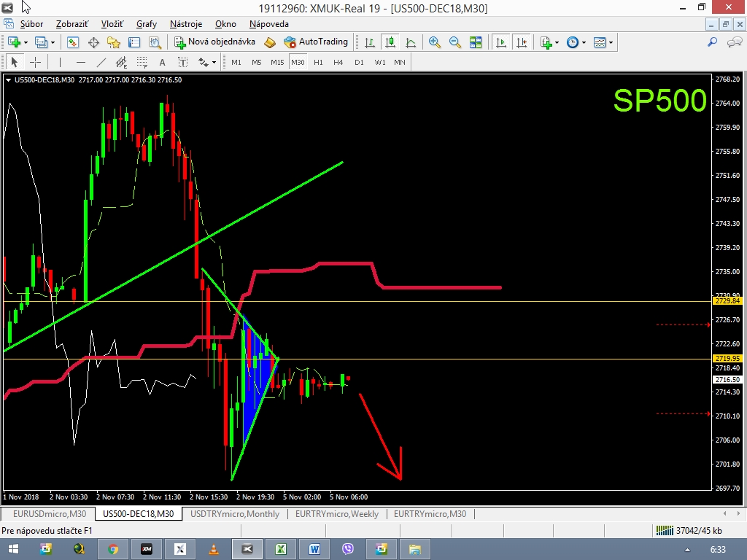The image size is (747, 560).
Task: Expand the Periods dropdown arrow
Action: pyautogui.click(x=584, y=42)
